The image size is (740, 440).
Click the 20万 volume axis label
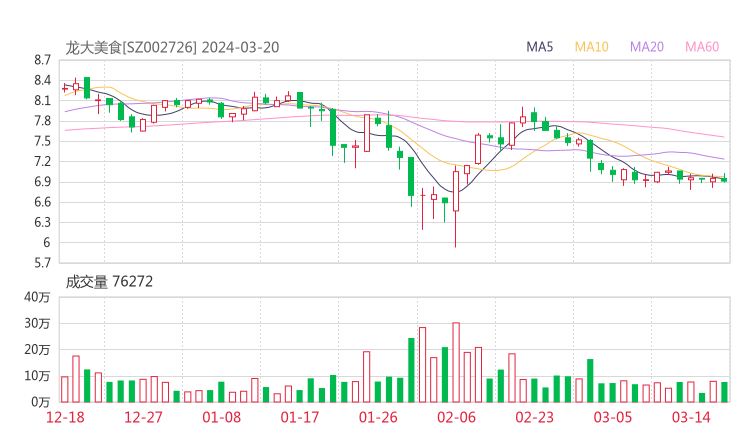coord(37,350)
